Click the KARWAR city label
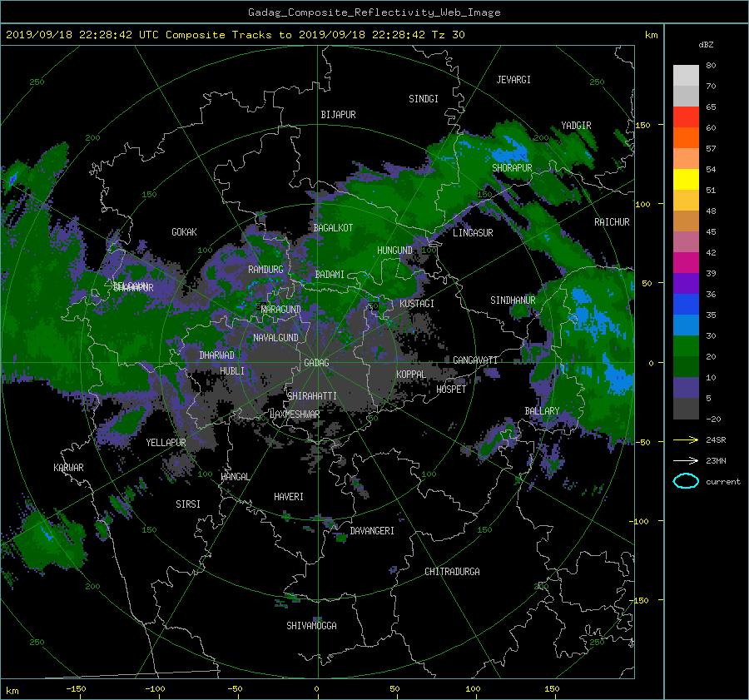Image resolution: width=749 pixels, height=700 pixels. tap(68, 468)
